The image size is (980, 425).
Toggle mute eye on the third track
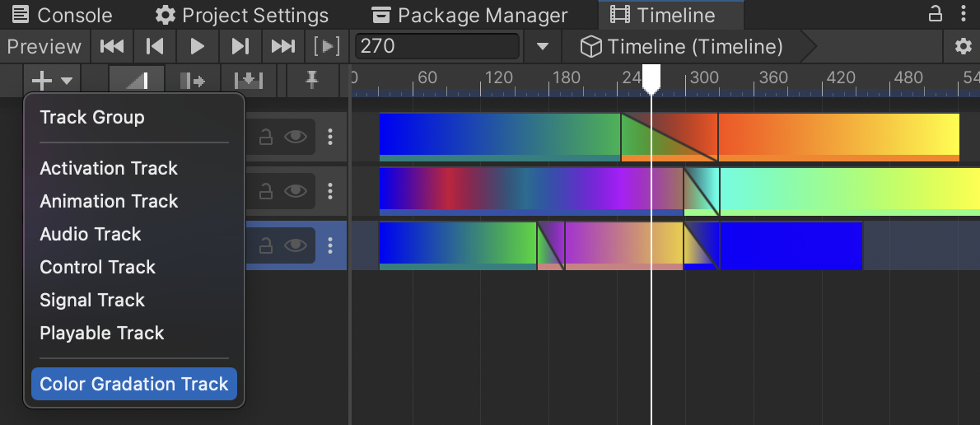click(x=296, y=245)
